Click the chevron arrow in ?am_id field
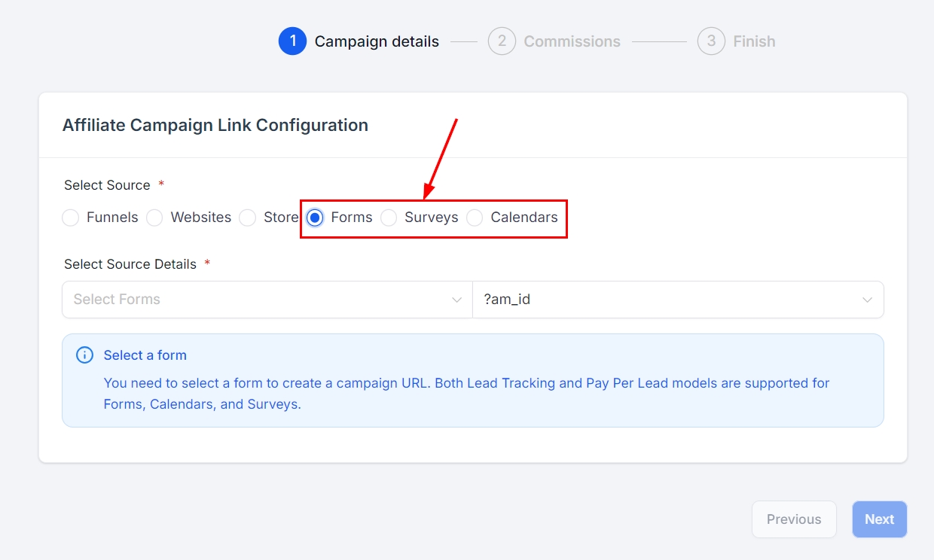This screenshot has height=560, width=934. coord(867,300)
